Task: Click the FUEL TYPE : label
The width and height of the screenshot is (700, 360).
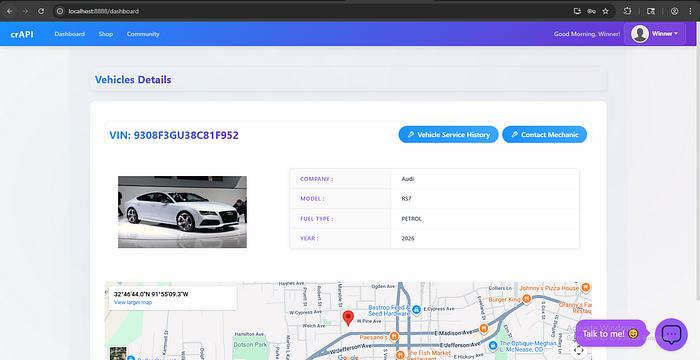Action: click(317, 219)
